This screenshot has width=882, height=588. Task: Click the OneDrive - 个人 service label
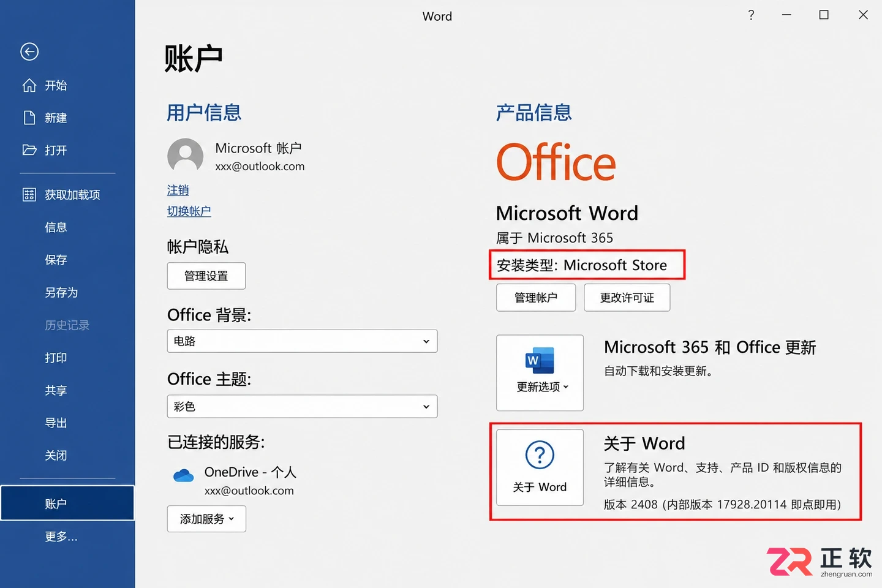point(251,472)
